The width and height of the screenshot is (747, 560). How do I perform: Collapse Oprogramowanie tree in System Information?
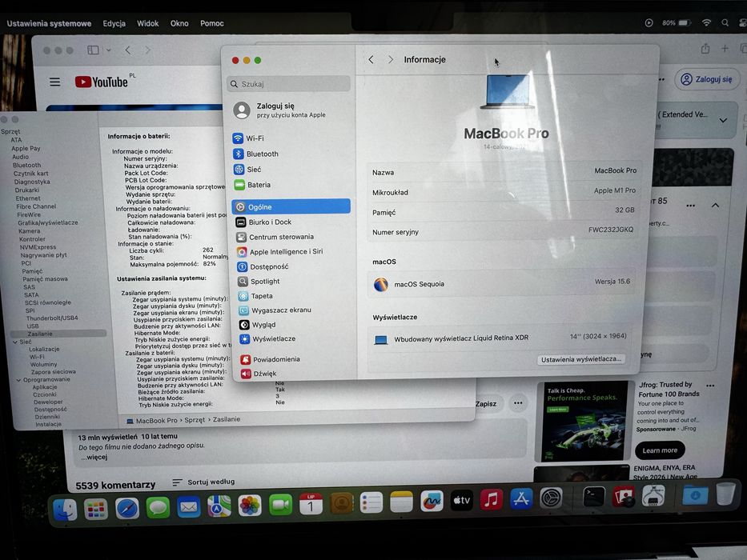pos(18,380)
